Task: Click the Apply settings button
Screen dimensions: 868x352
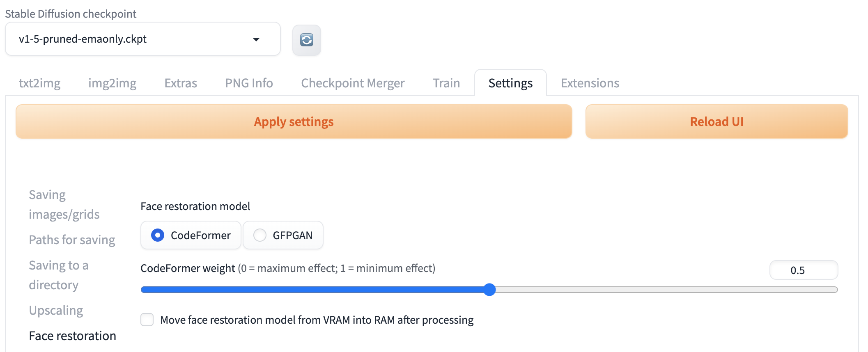Action: coord(294,121)
